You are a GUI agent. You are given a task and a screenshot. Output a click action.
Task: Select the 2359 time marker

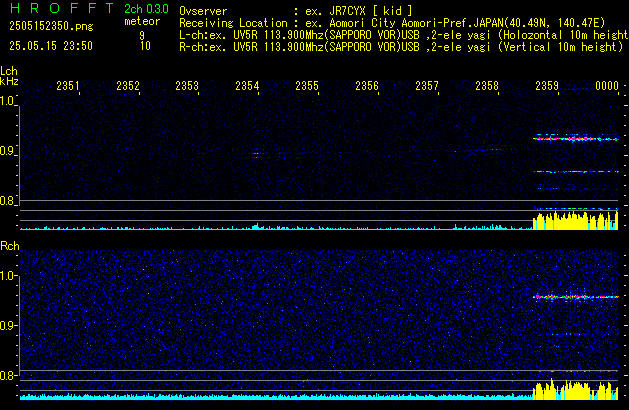tap(547, 85)
